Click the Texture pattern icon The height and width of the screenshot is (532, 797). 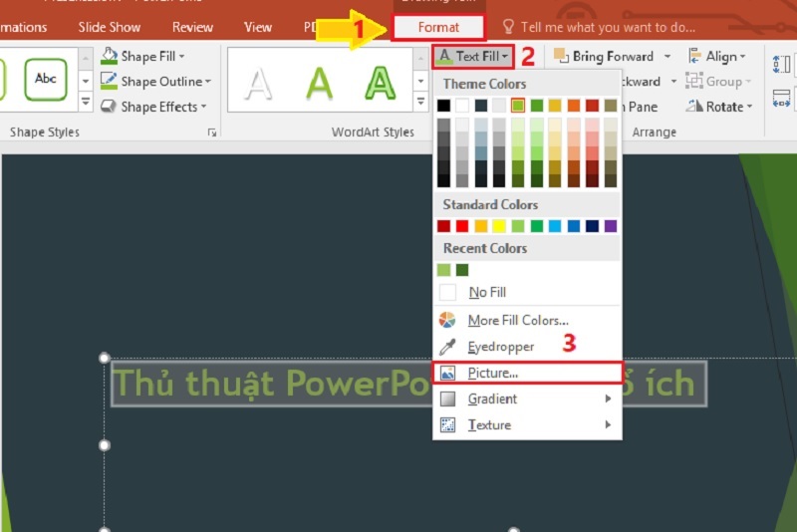pos(447,424)
